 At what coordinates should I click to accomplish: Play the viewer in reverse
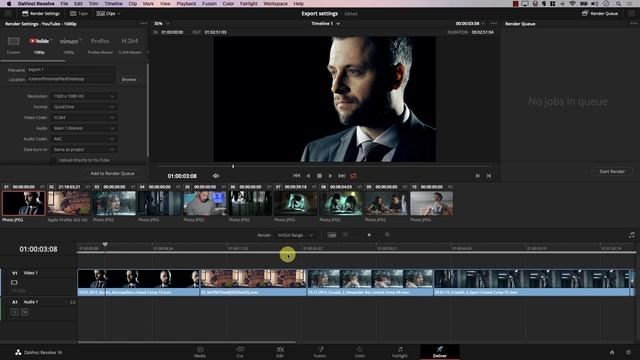point(308,176)
